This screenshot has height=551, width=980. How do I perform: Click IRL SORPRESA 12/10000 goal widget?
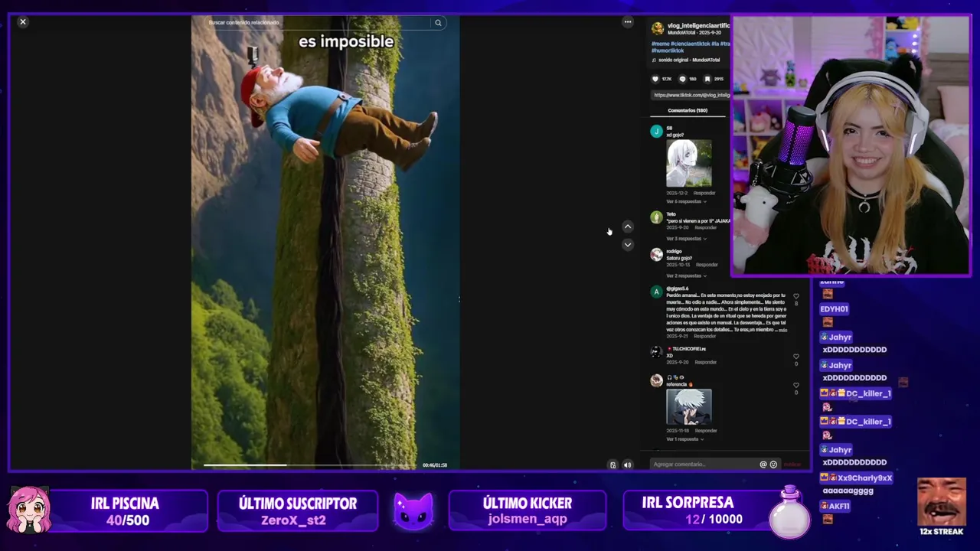[703, 510]
